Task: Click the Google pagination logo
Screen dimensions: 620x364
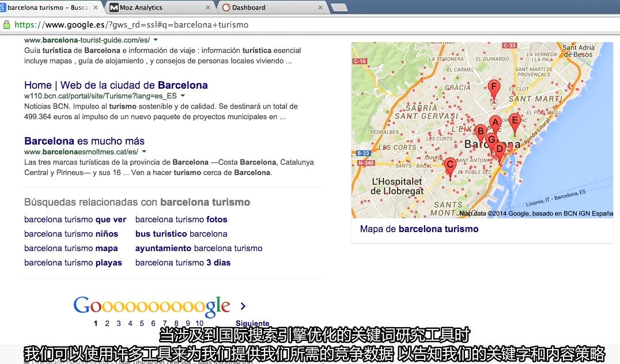Action: (152, 306)
